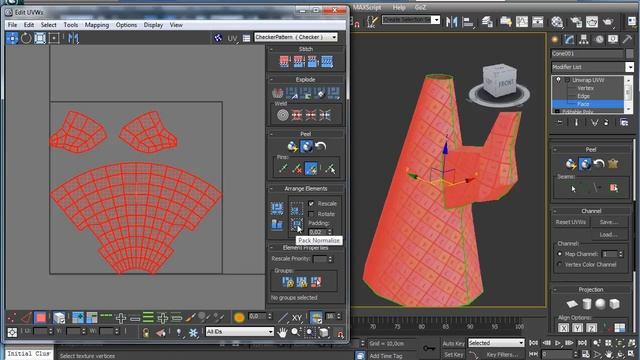Select the Rotate tool in Edit UVWs toolbar
This screenshot has height=360, width=640.
pyautogui.click(x=26, y=38)
